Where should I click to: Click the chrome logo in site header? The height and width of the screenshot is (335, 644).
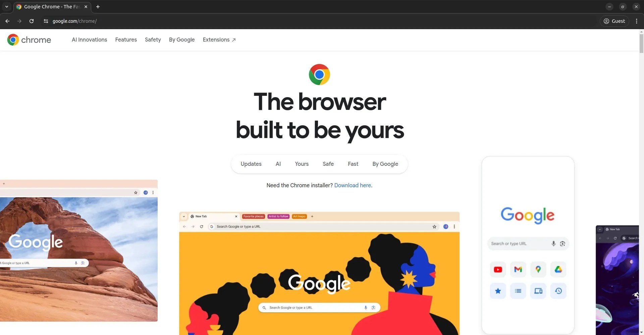(x=29, y=40)
